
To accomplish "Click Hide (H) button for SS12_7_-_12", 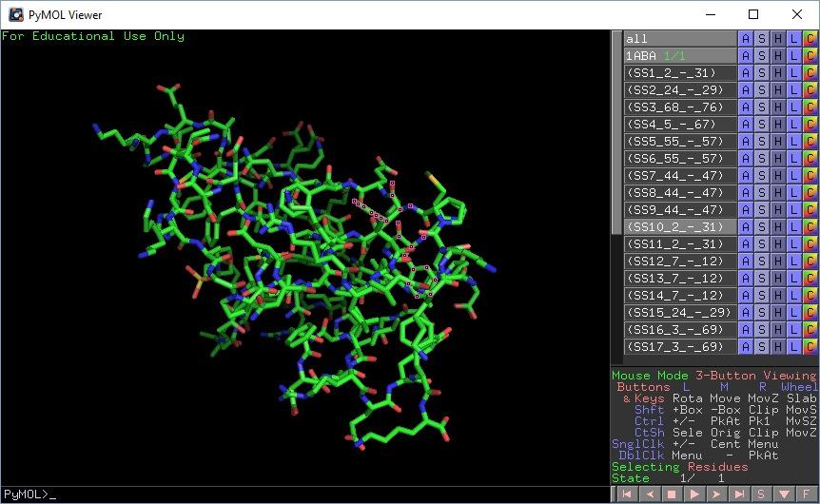I will (777, 261).
